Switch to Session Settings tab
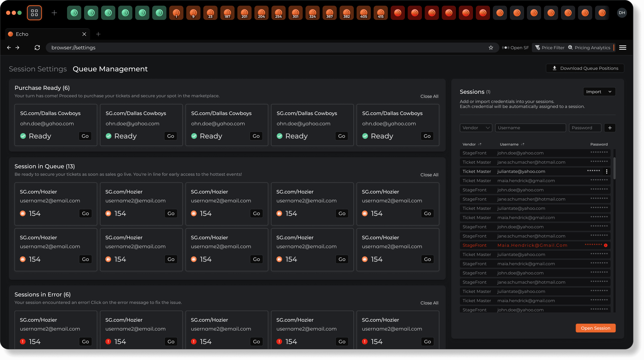The height and width of the screenshot is (360, 644). (x=38, y=69)
